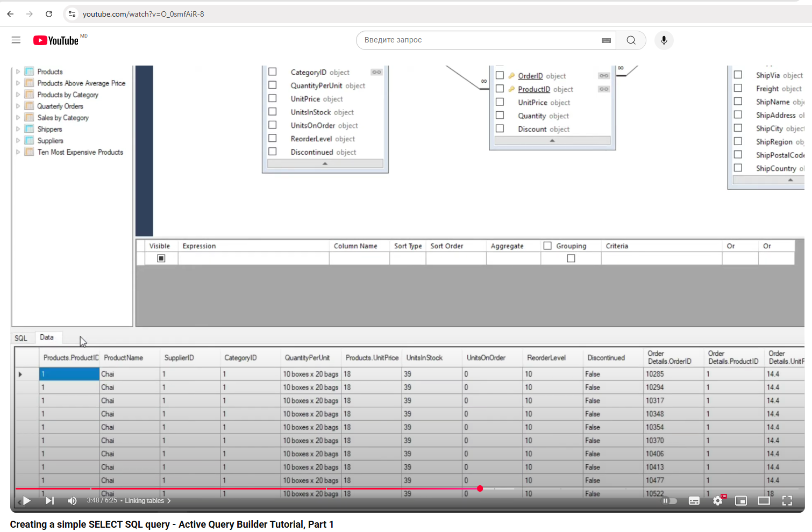The width and height of the screenshot is (812, 532).
Task: Select the Quarterly Orders tree item
Action: tap(60, 106)
